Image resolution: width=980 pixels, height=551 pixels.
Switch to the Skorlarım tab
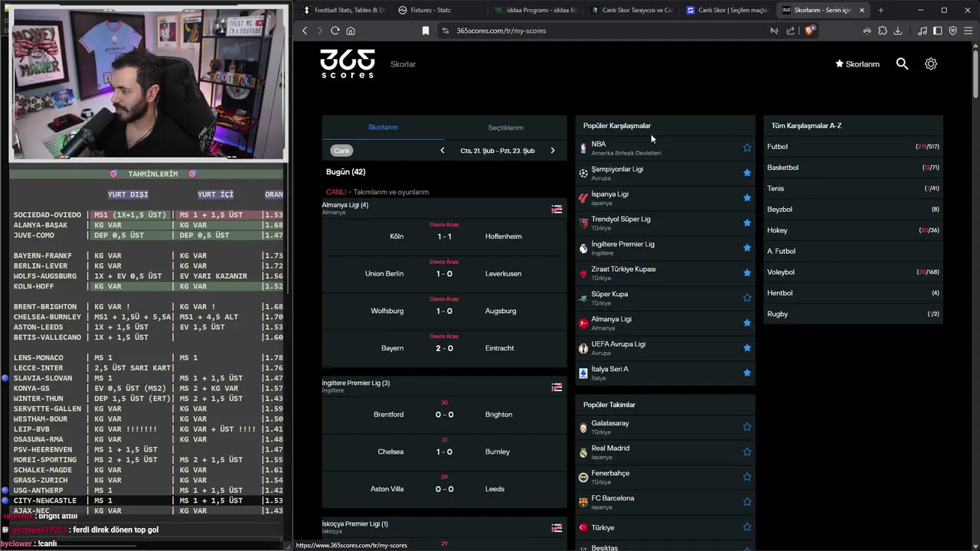383,128
